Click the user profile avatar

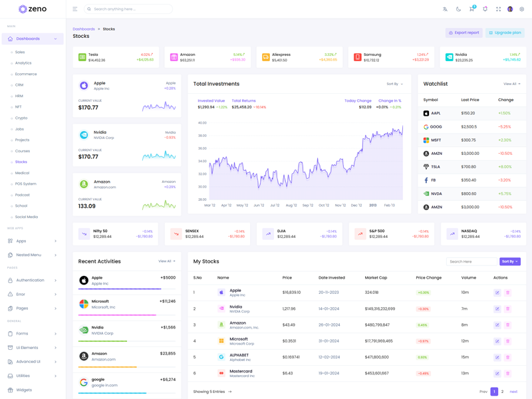pyautogui.click(x=510, y=9)
